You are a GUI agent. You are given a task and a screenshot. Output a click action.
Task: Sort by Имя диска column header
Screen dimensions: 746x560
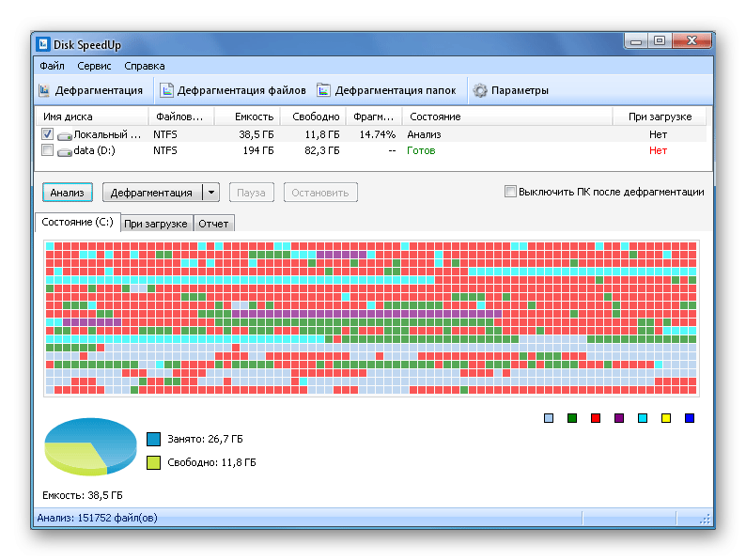point(92,117)
